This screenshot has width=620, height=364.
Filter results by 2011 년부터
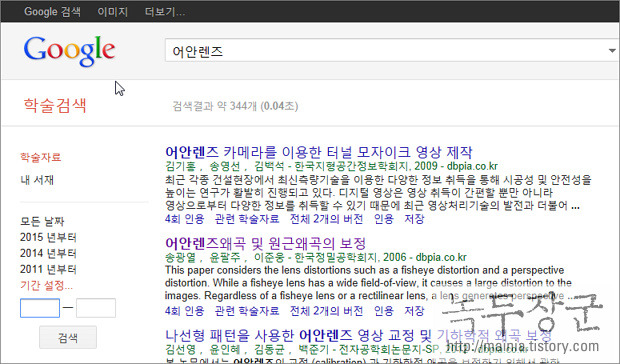pos(48,270)
